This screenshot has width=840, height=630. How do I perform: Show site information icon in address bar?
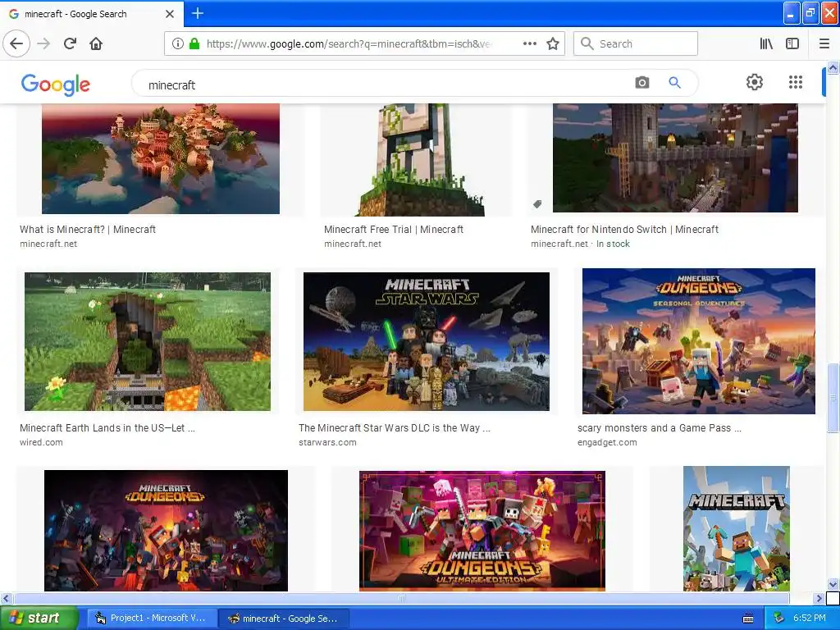coord(178,43)
